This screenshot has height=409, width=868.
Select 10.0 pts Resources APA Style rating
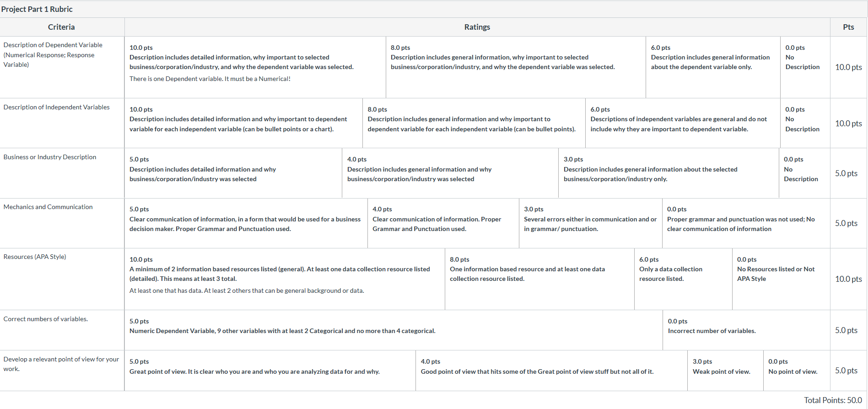(x=285, y=279)
